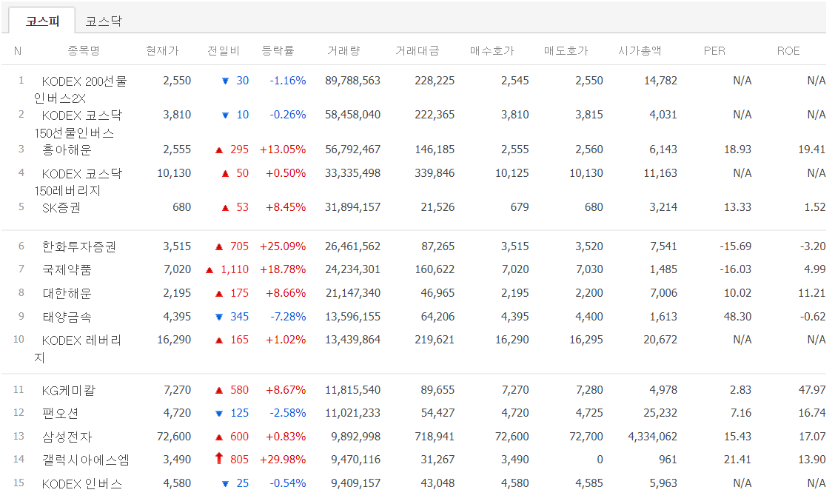
Task: Select PER value 48.30
Action: (737, 317)
